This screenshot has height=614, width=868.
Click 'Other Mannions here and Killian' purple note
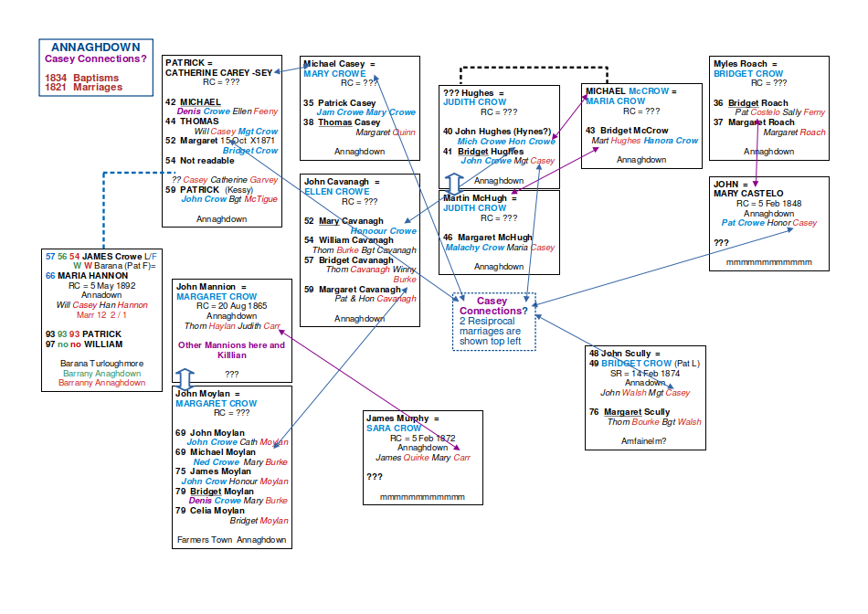click(x=231, y=350)
